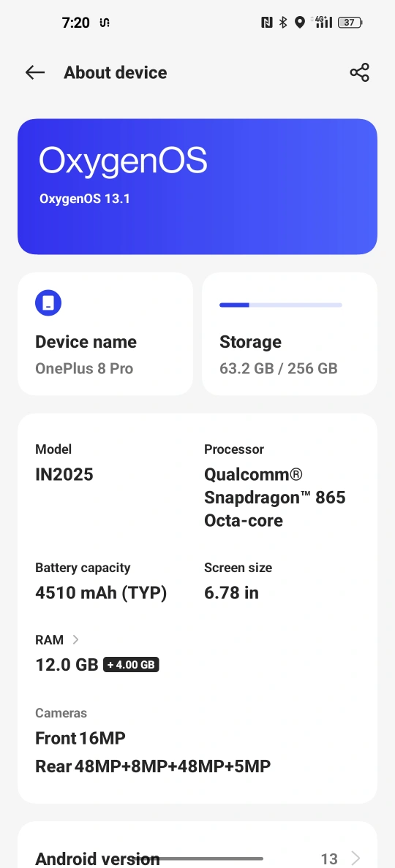
Task: Tap the location status icon
Action: coord(300,23)
